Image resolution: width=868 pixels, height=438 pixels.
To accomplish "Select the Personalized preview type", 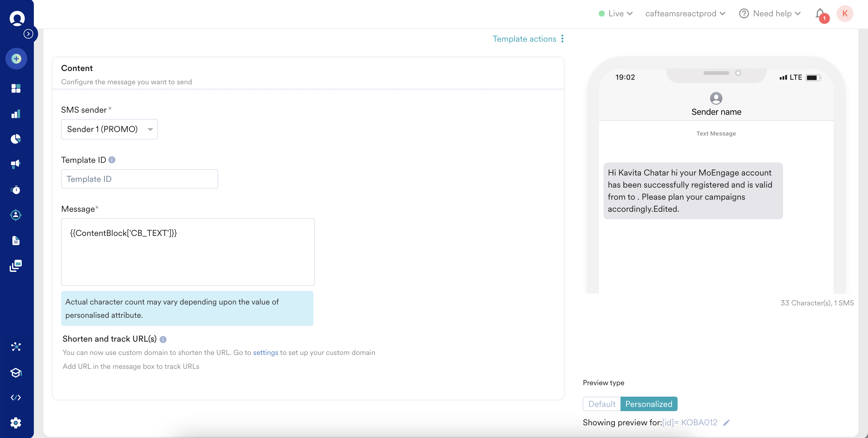I will [649, 404].
